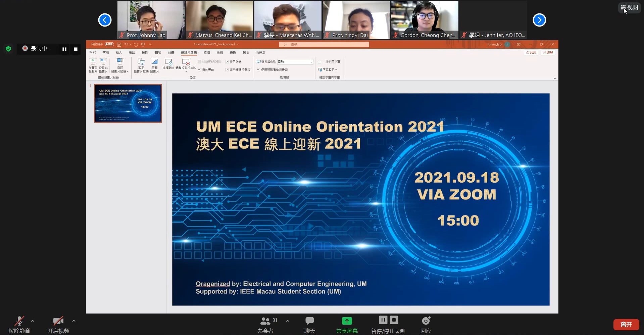Open chat panel 聊天

[x=310, y=325]
